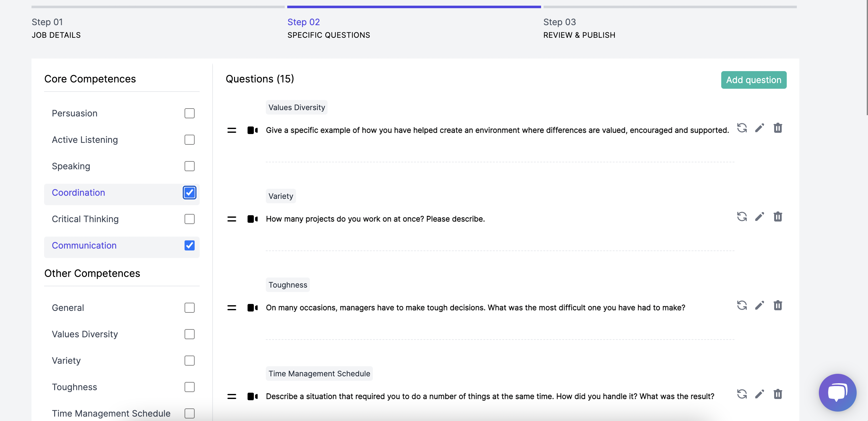Check Time Management Schedule competence
The width and height of the screenshot is (868, 421).
click(190, 413)
